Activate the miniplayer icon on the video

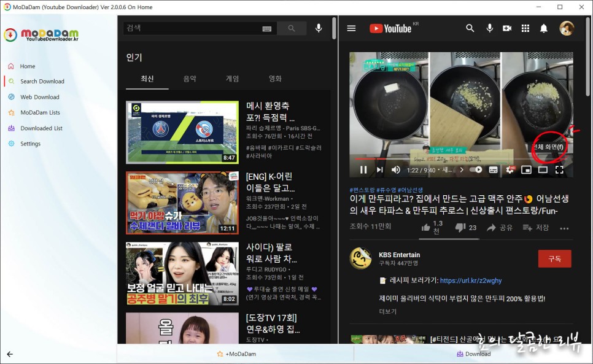point(527,169)
